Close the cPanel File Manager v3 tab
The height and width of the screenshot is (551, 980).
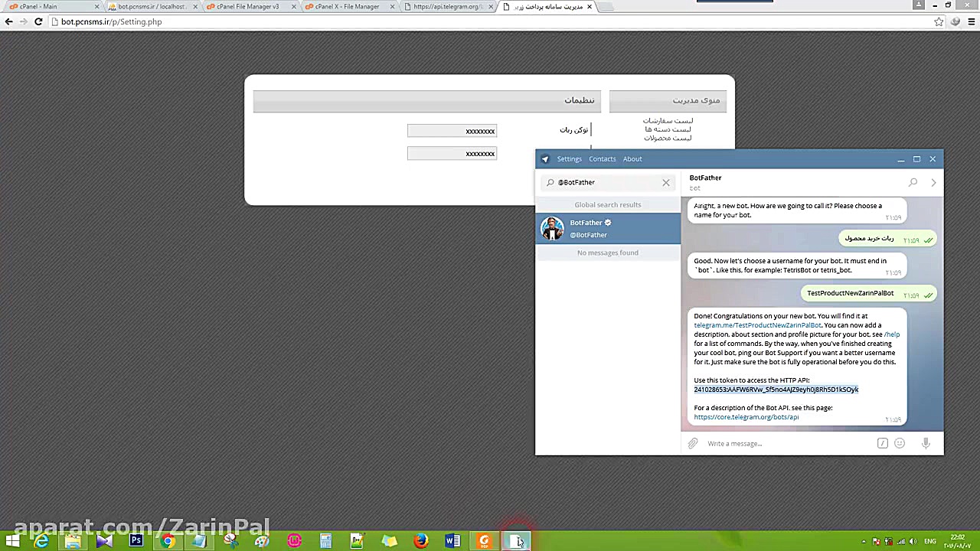(x=294, y=7)
